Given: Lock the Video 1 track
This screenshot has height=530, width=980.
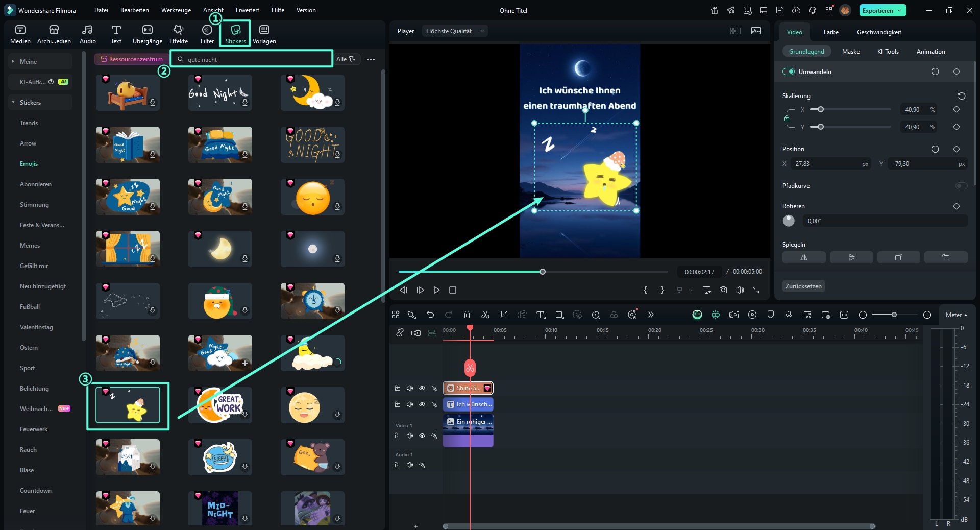Looking at the screenshot, I should pos(398,436).
